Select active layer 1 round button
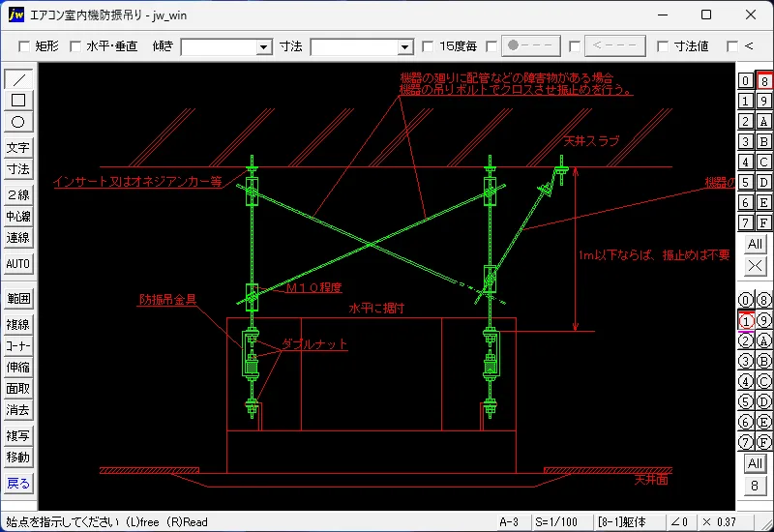Viewport: 774px width, 532px height. click(x=745, y=321)
